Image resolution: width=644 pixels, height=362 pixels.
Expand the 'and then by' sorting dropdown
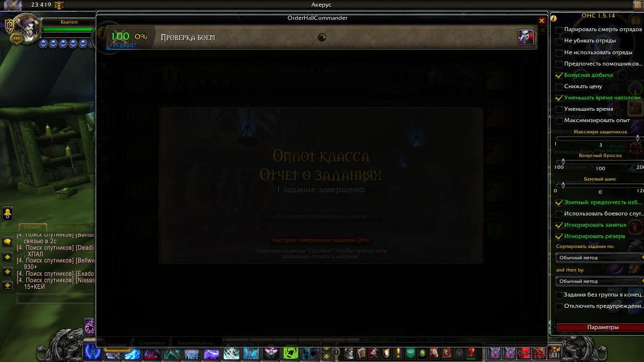click(600, 281)
